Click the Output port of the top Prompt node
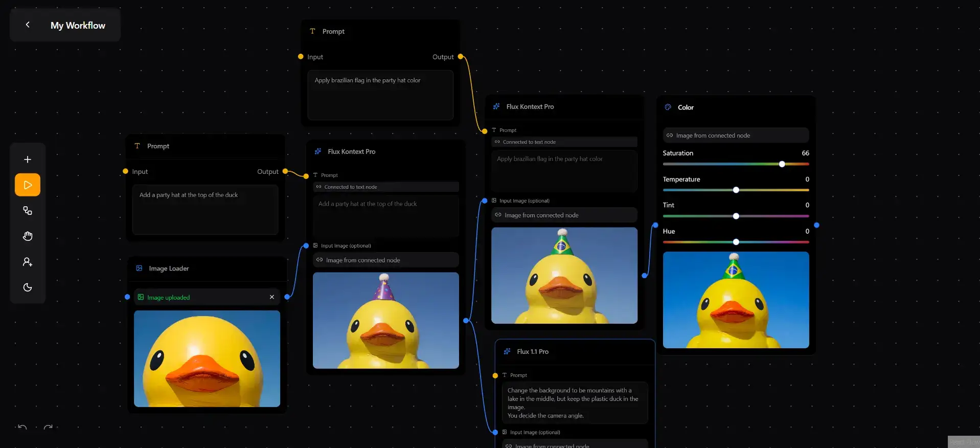Screen dimensions: 980x448 [460, 57]
